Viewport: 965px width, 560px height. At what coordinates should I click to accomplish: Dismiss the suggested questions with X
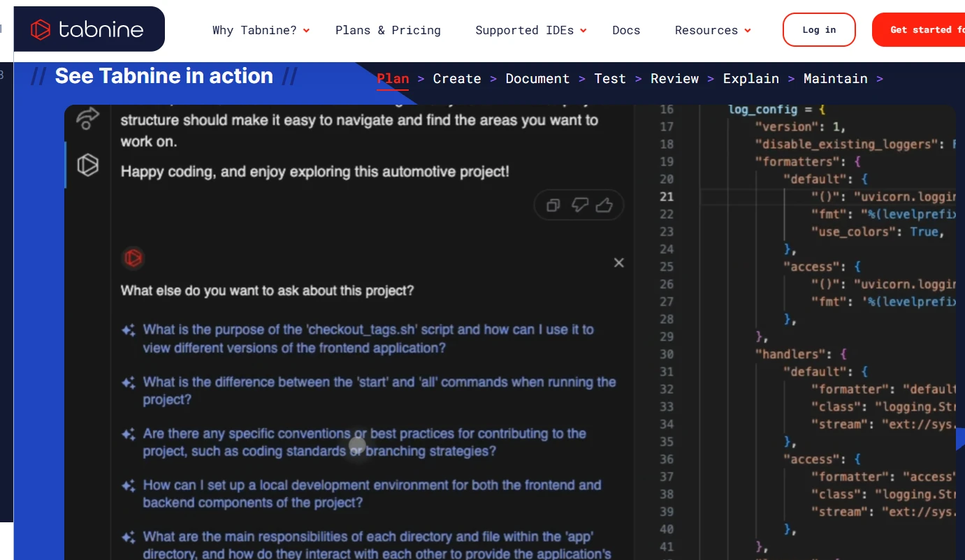(618, 263)
